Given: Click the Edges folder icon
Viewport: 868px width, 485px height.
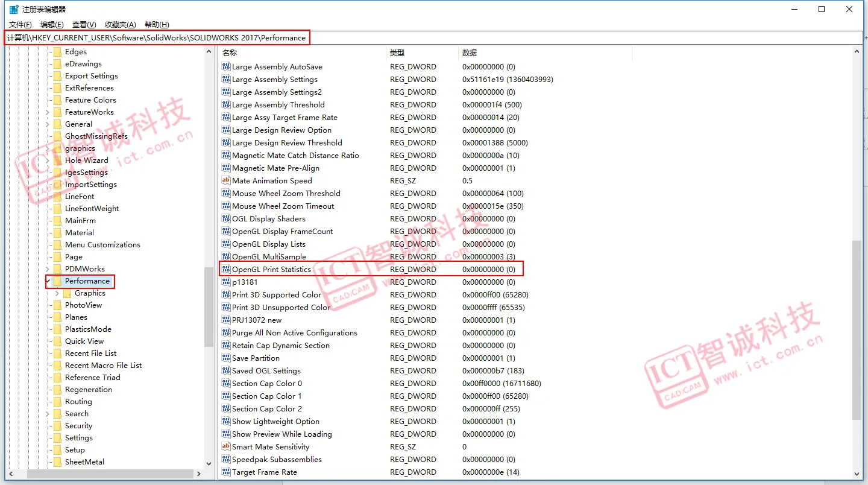Looking at the screenshot, I should (x=57, y=52).
